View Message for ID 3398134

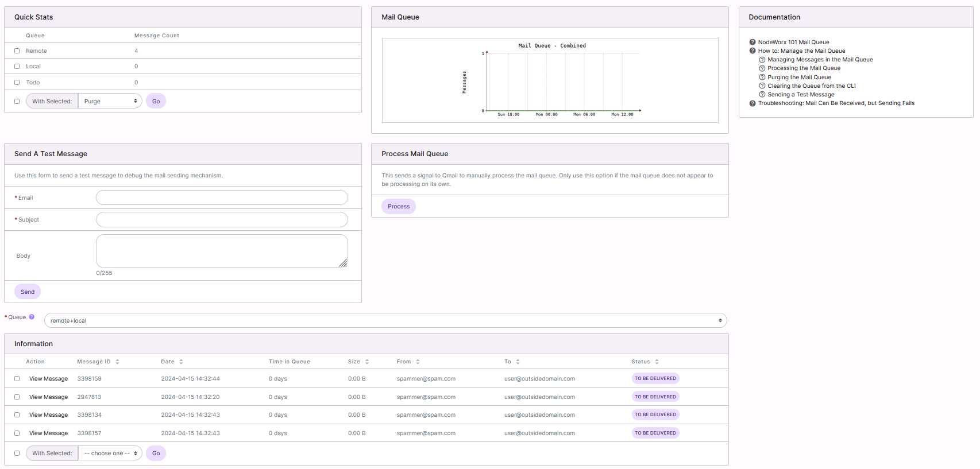click(48, 415)
